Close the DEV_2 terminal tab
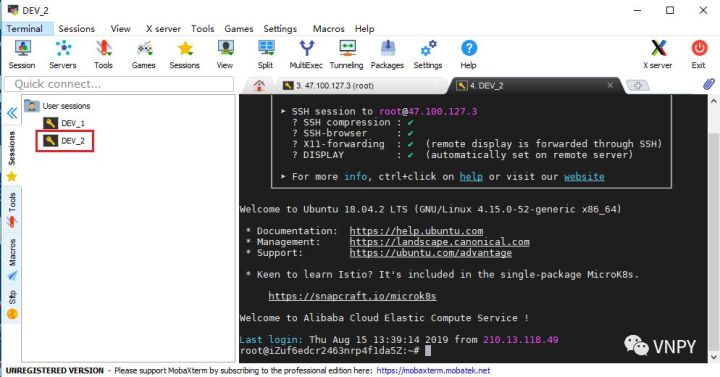 coord(610,85)
